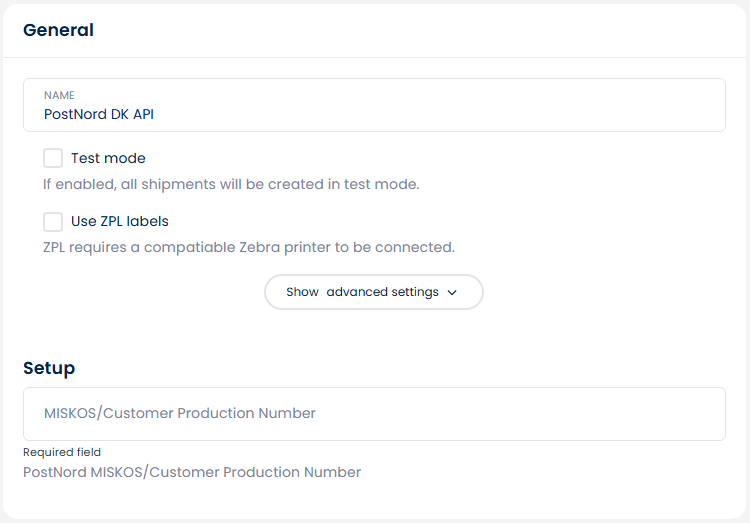Click the Setup section heading
750x523 pixels.
click(49, 368)
